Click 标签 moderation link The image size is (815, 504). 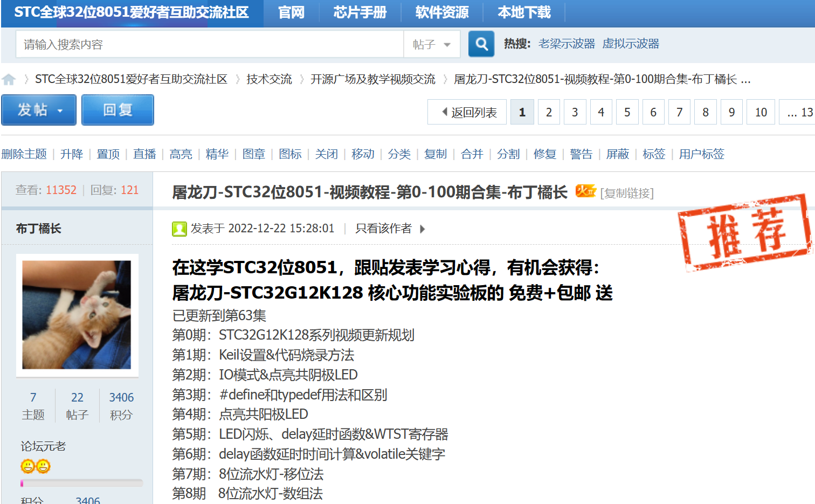[x=654, y=154]
